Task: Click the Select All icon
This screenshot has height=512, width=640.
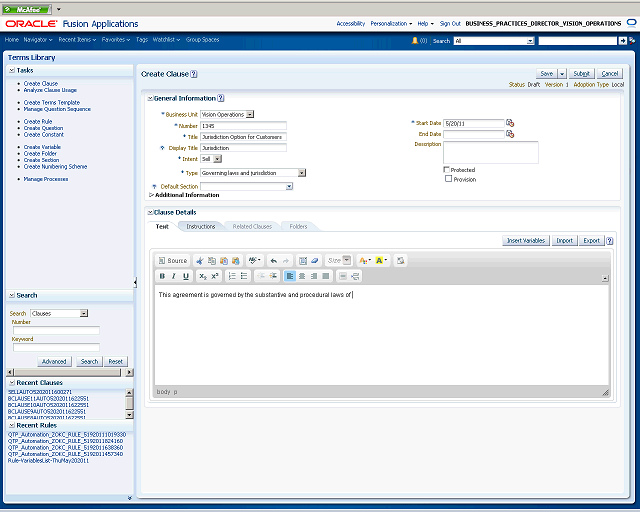Action: 302,260
